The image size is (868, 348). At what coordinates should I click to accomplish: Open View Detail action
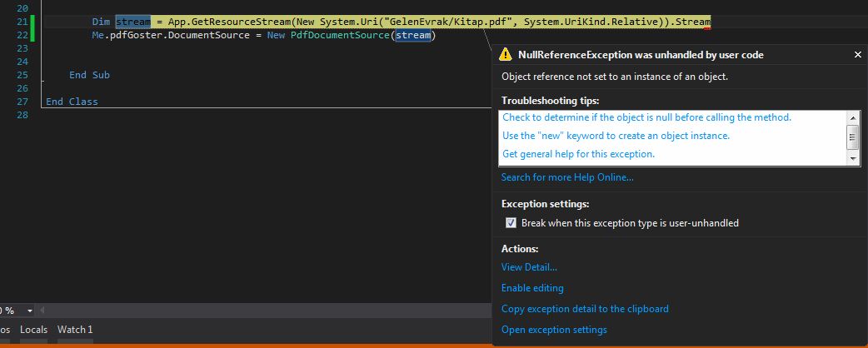click(x=529, y=267)
